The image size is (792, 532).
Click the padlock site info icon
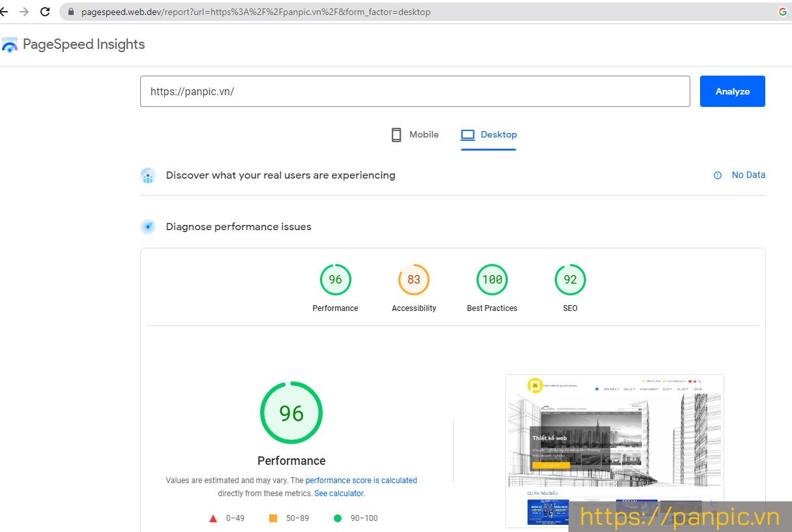tap(72, 12)
